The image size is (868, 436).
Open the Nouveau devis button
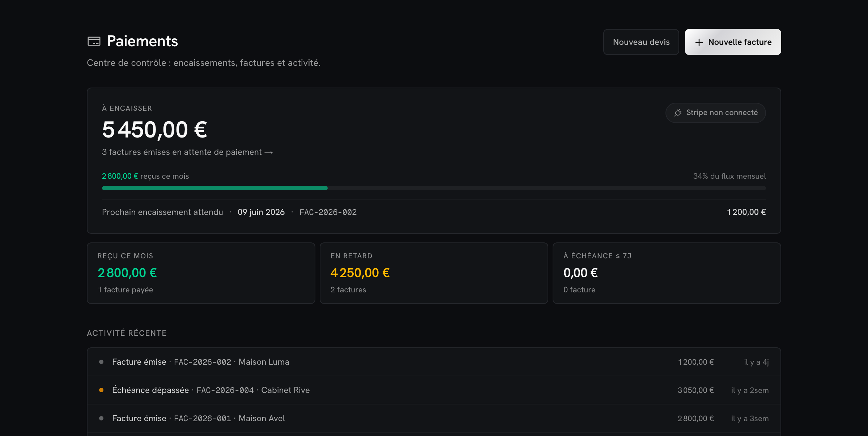pos(641,42)
